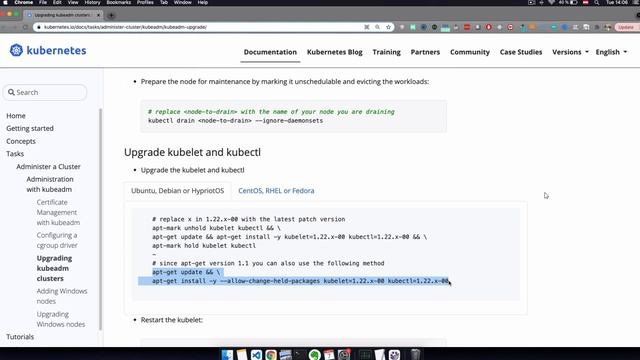Screen dimensions: 640x360
Task: Open Administer a Cluster
Action: (49, 167)
